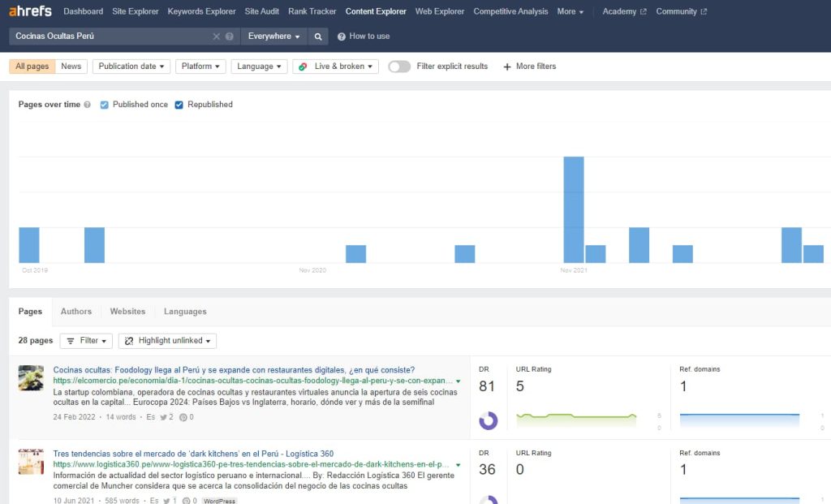831x504 pixels.
Task: Open Competitive Analysis
Action: 510,11
